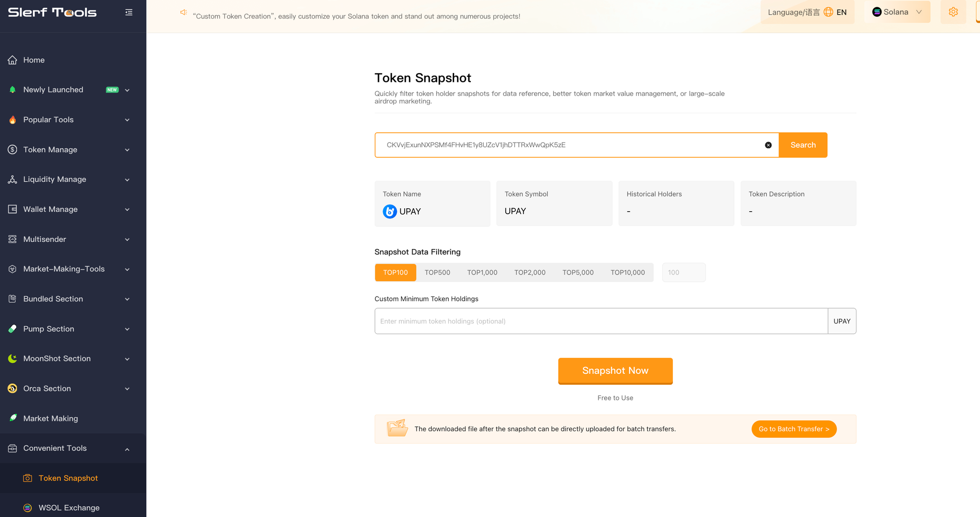Expand the Market-Making-Tools section
This screenshot has height=517, width=980.
[127, 270]
